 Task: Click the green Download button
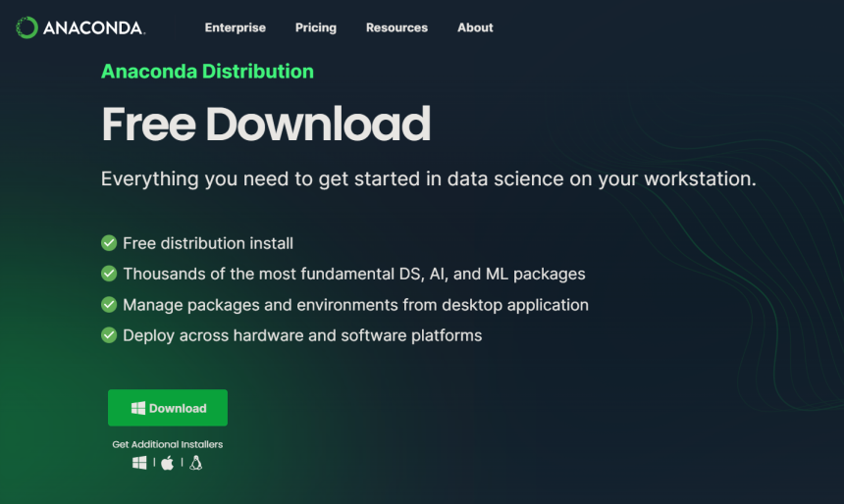coord(168,408)
